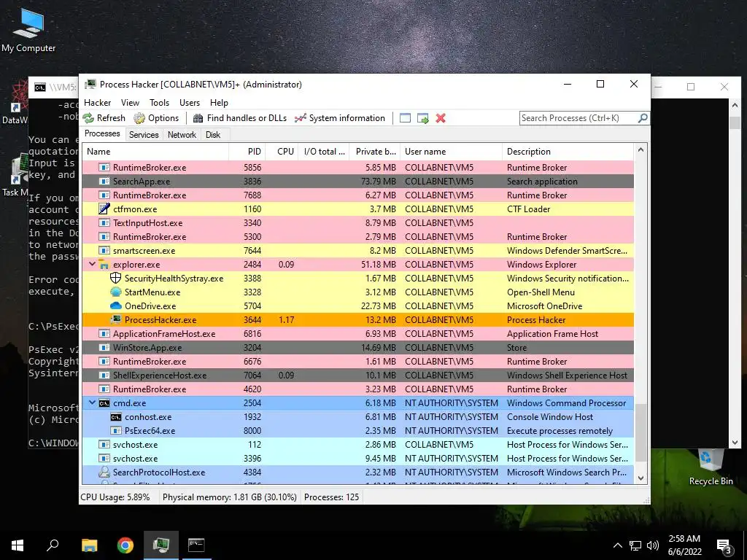Show hidden tray icons chevron
This screenshot has width=747, height=560.
617,545
